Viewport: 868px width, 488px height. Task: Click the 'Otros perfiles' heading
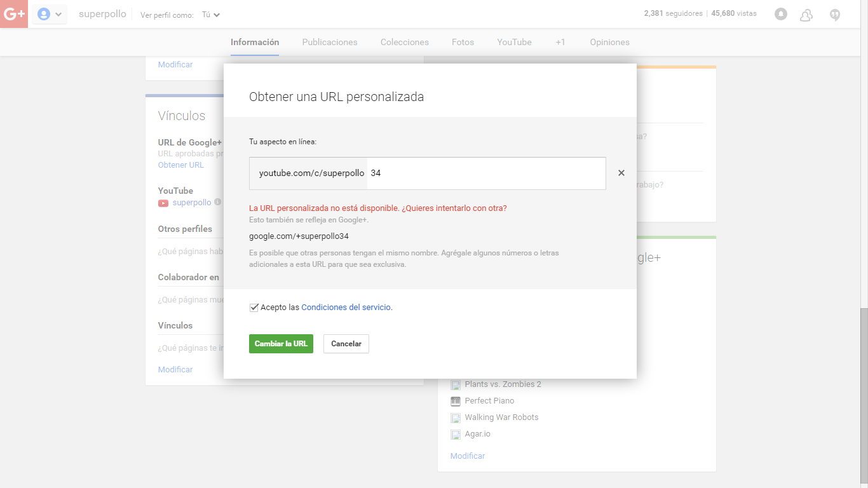point(185,229)
